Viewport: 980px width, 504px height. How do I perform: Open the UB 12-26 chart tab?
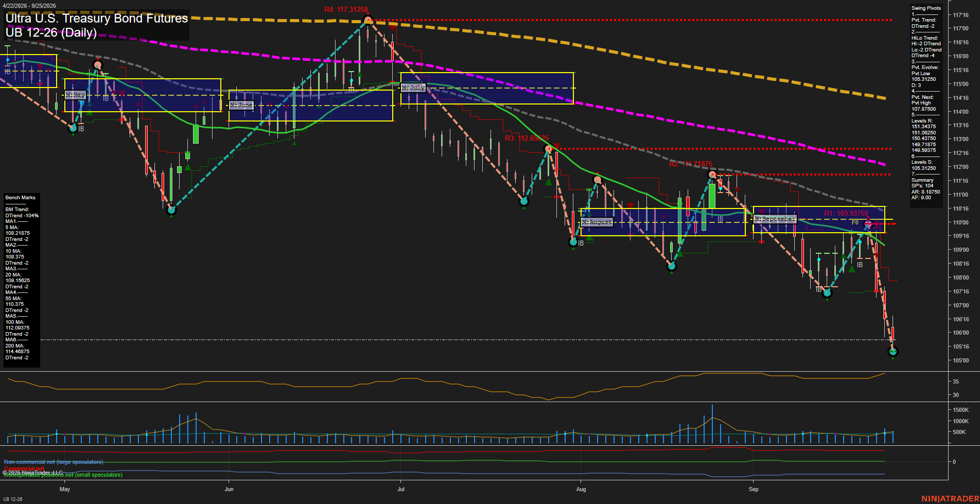tap(12, 499)
